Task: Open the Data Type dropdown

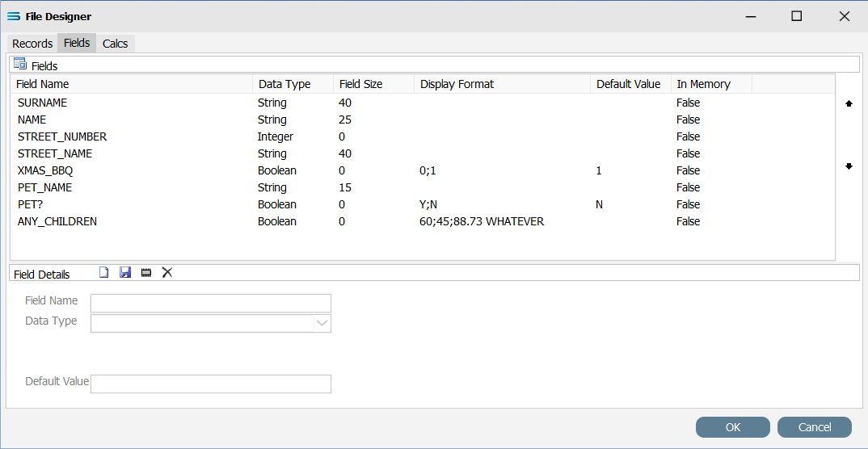Action: tap(322, 323)
